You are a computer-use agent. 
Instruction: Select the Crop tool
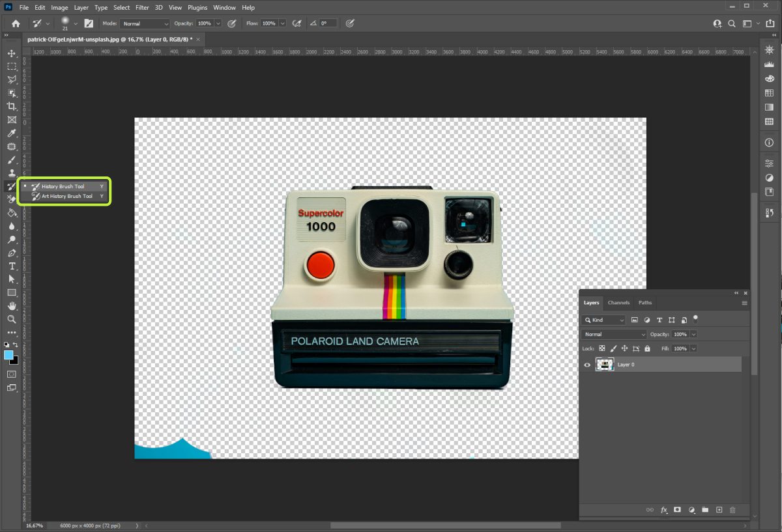pos(12,106)
